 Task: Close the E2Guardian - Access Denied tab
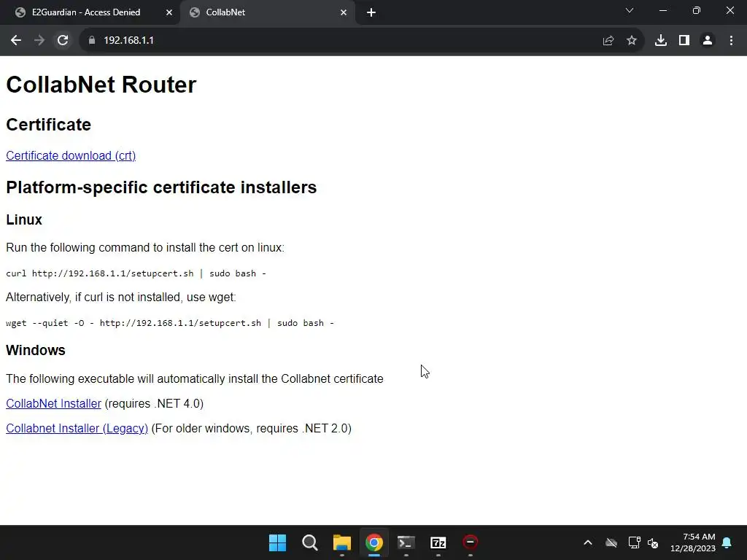coord(169,12)
